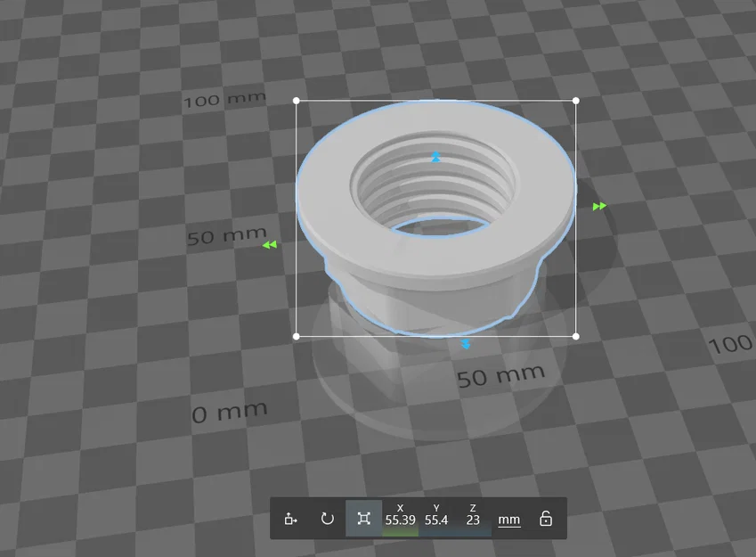Select the top-left bounding box corner handle
This screenshot has width=756, height=557.
[x=297, y=101]
